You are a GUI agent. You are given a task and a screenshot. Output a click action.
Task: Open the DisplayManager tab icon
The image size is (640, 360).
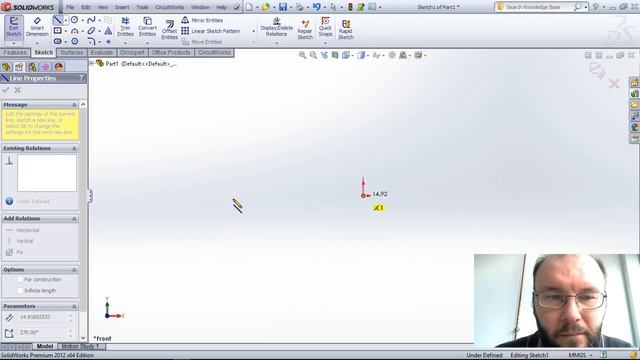59,67
